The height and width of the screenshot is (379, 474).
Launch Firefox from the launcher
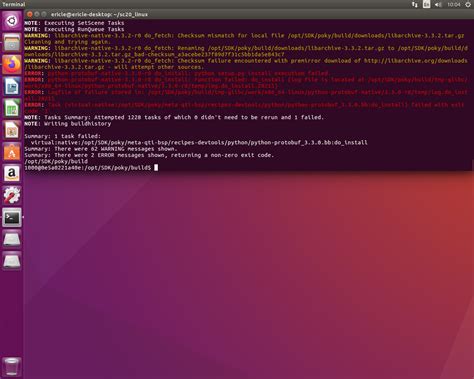(x=12, y=64)
